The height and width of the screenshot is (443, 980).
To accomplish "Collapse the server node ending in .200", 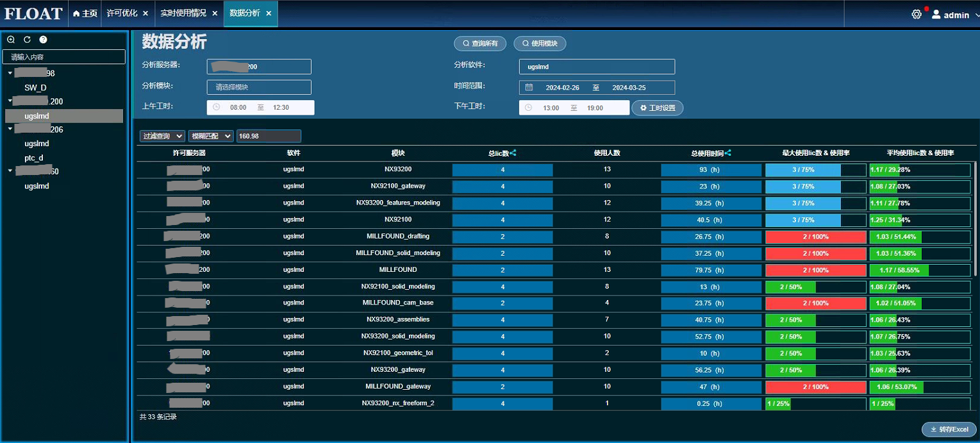I will click(10, 101).
